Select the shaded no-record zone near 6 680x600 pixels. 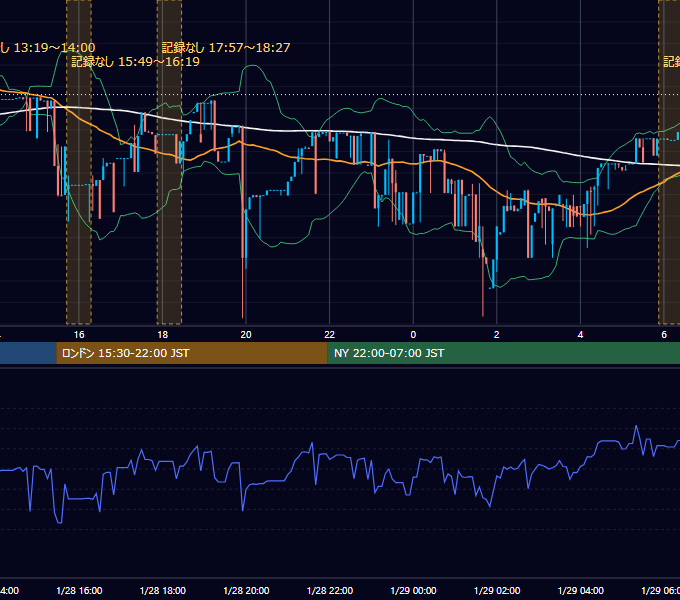point(669,162)
